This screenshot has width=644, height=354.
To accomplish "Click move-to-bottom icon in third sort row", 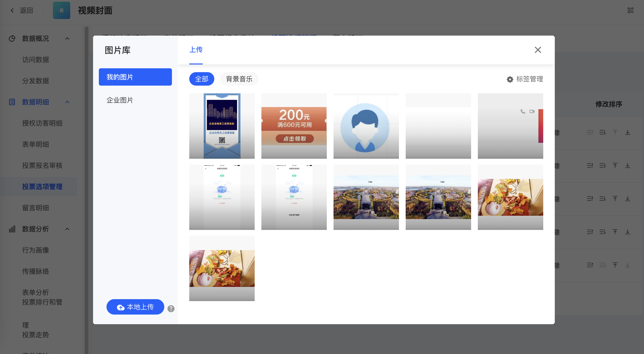I will 627,199.
